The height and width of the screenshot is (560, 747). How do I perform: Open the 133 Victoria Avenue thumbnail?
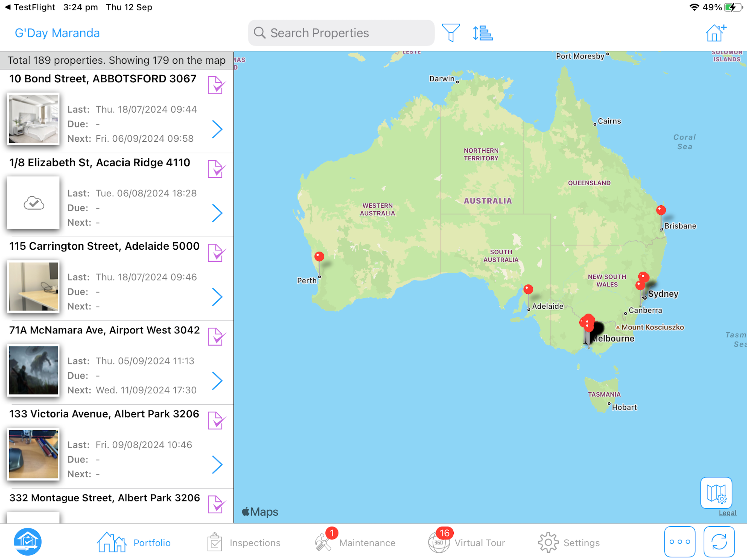[x=33, y=454]
